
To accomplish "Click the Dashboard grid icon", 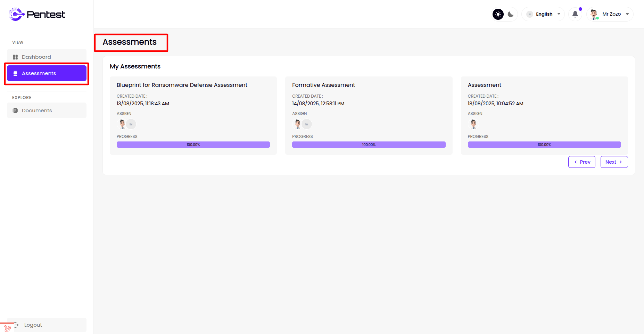I will coord(15,57).
